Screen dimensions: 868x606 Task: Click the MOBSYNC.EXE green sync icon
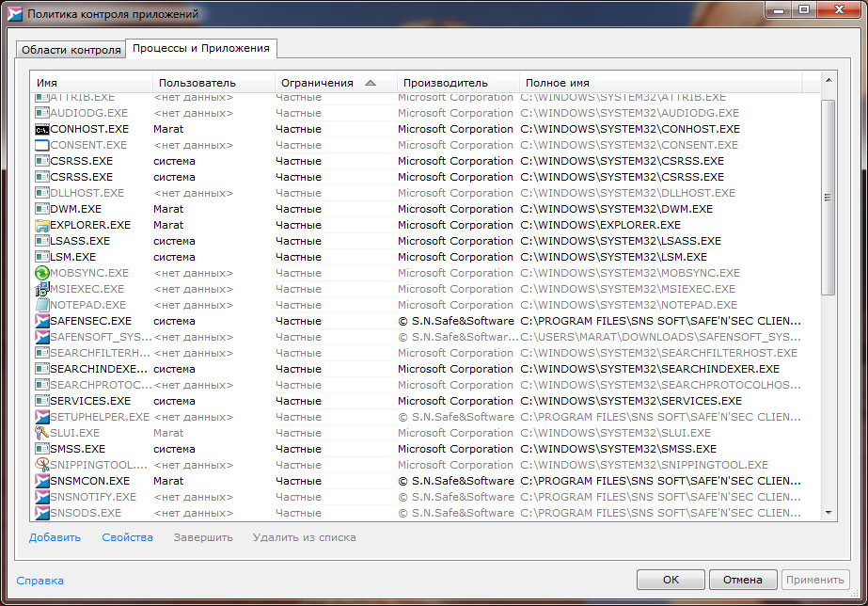pos(42,273)
